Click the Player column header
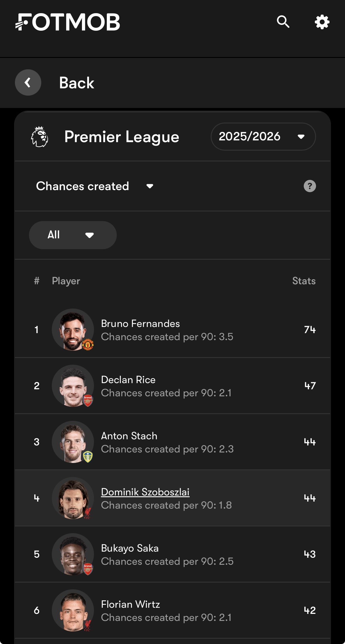 (66, 281)
